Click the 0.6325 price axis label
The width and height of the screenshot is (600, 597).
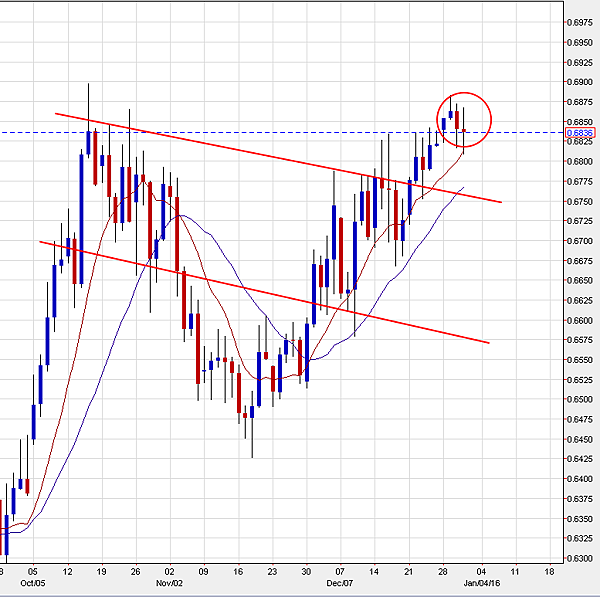coord(580,538)
